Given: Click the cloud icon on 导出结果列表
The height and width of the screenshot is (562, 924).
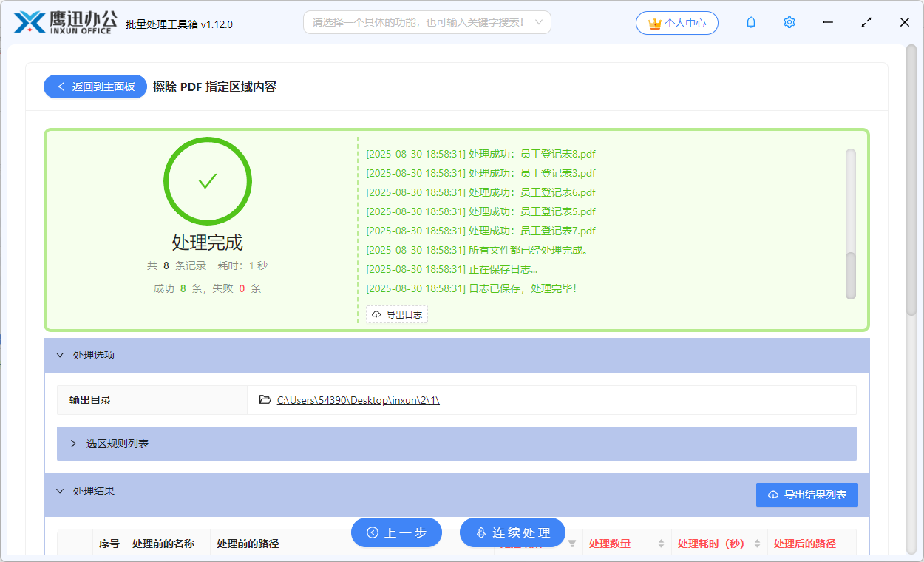Looking at the screenshot, I should (x=773, y=494).
